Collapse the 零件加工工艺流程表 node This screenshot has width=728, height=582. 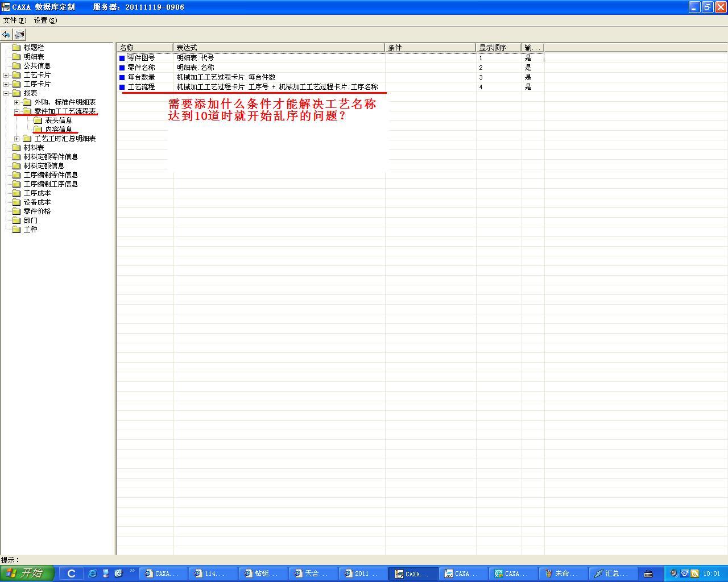[x=16, y=111]
